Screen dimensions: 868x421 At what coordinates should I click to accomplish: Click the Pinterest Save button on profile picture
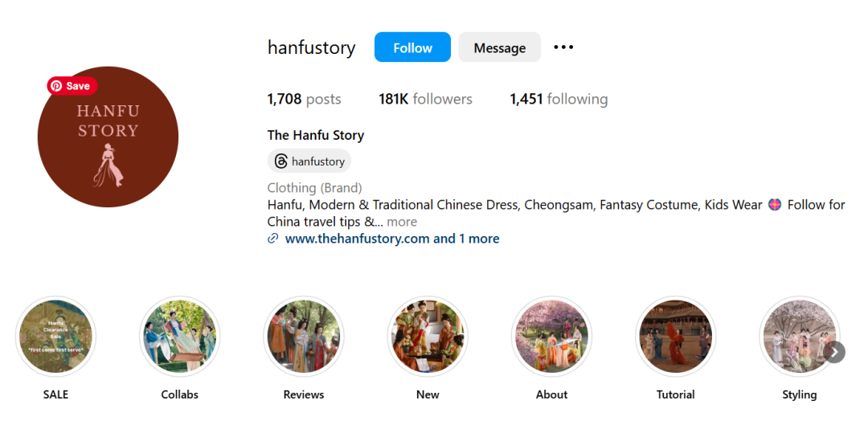[x=72, y=86]
